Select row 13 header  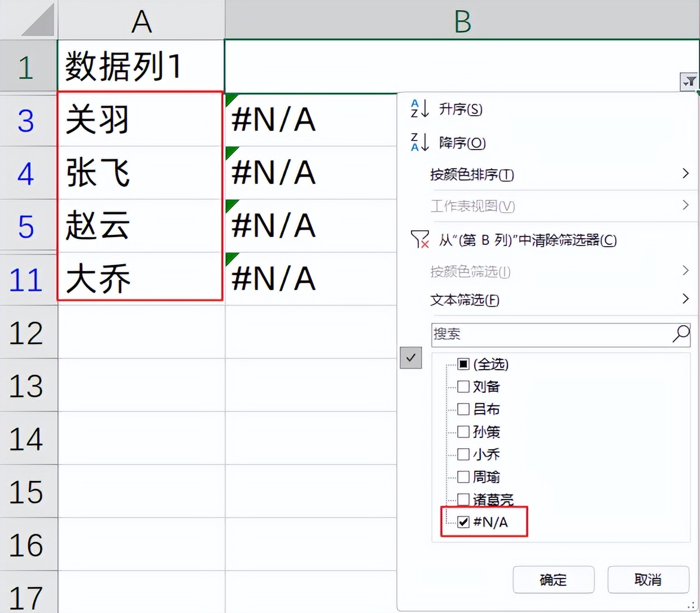pyautogui.click(x=28, y=385)
